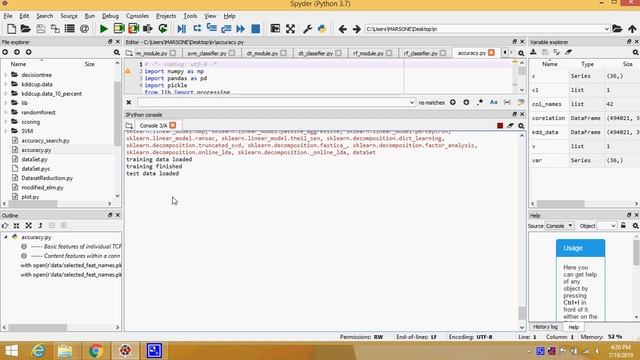Run the current cell icon
The width and height of the screenshot is (640, 360).
pos(119,29)
